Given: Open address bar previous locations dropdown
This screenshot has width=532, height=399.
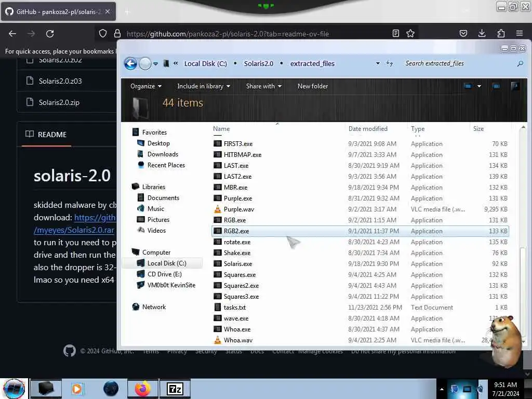Looking at the screenshot, I should (378, 63).
